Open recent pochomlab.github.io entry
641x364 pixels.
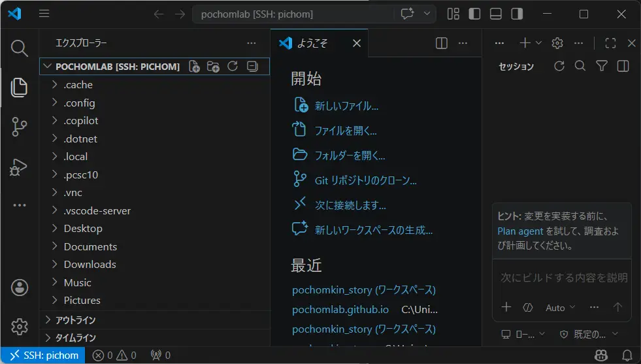coord(340,310)
